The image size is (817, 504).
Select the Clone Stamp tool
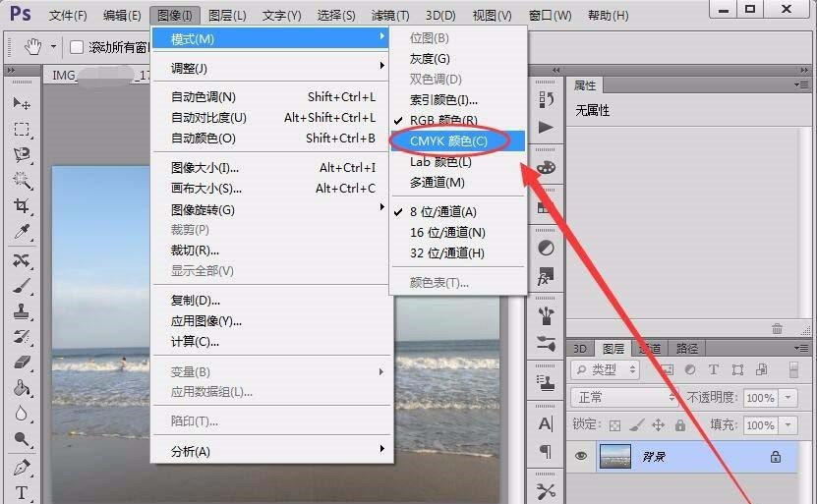(x=22, y=311)
